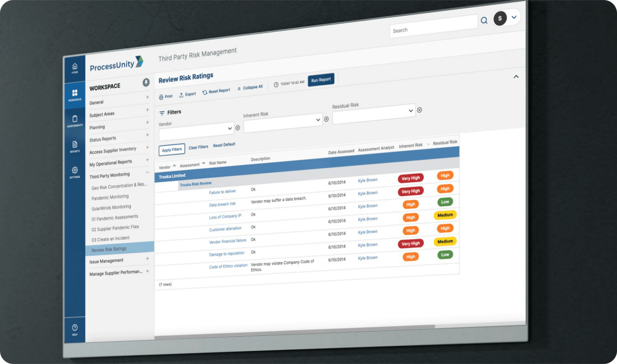Click the Apply Filters button
The height and width of the screenshot is (364, 617).
click(x=172, y=150)
